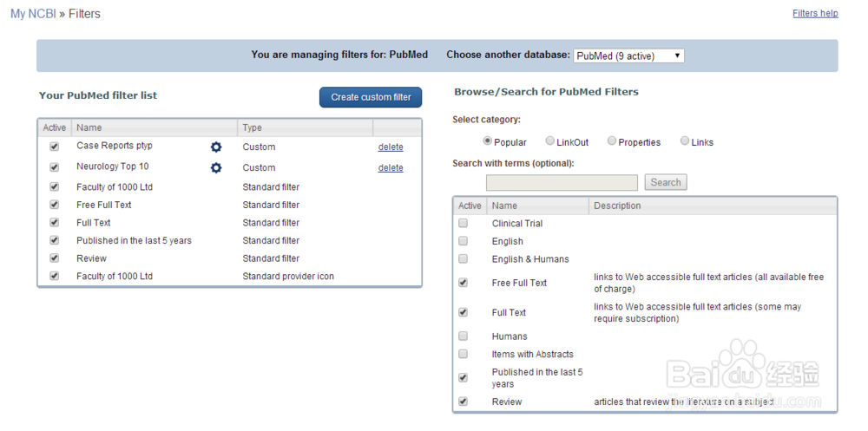Select the Properties category radio button
Image resolution: width=868 pixels, height=431 pixels.
[612, 141]
